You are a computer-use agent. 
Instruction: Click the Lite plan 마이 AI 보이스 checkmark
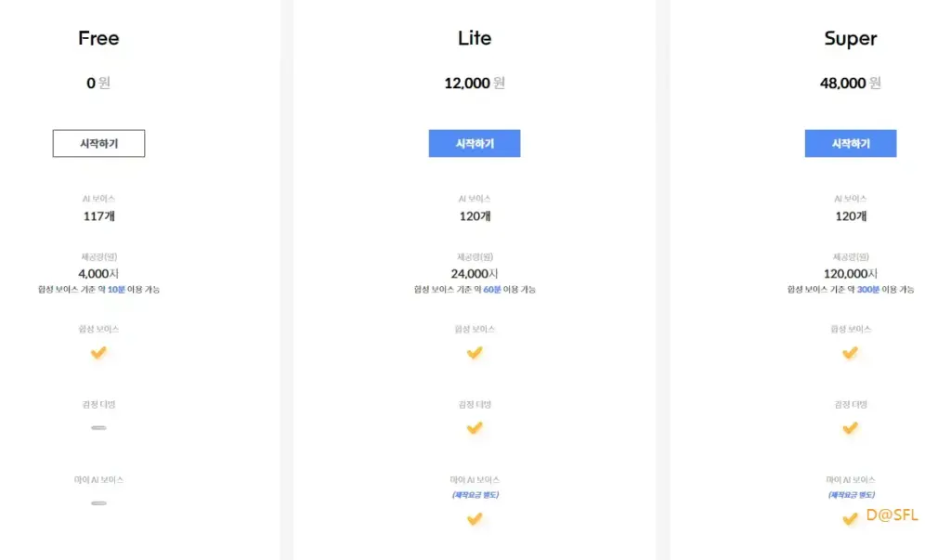point(475,519)
